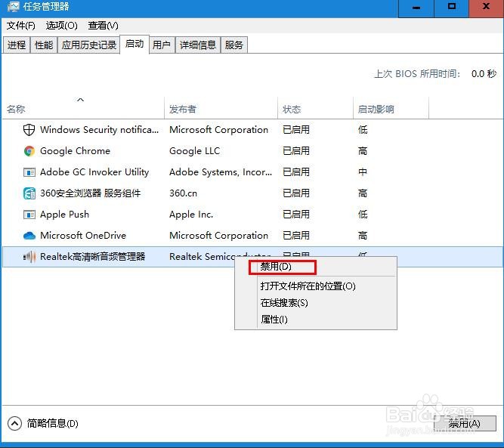Select the Apple Push row name
Screen dimensions: 504x448
(65, 215)
